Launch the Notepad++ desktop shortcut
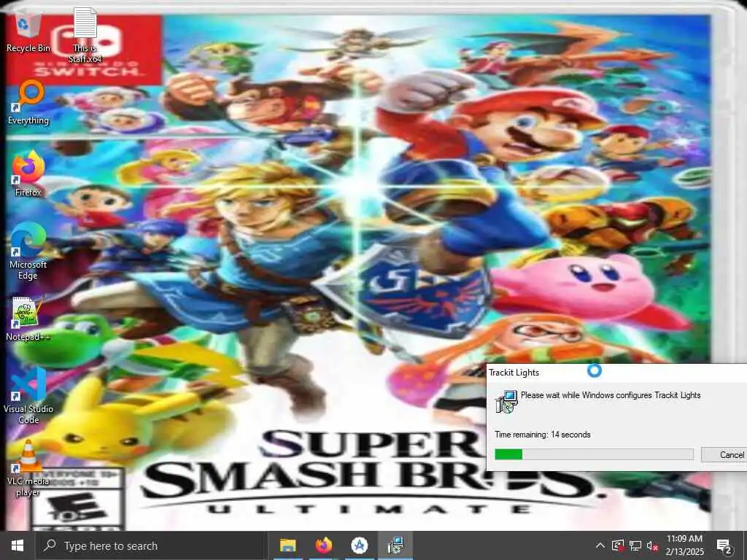747x560 pixels. coord(28,319)
